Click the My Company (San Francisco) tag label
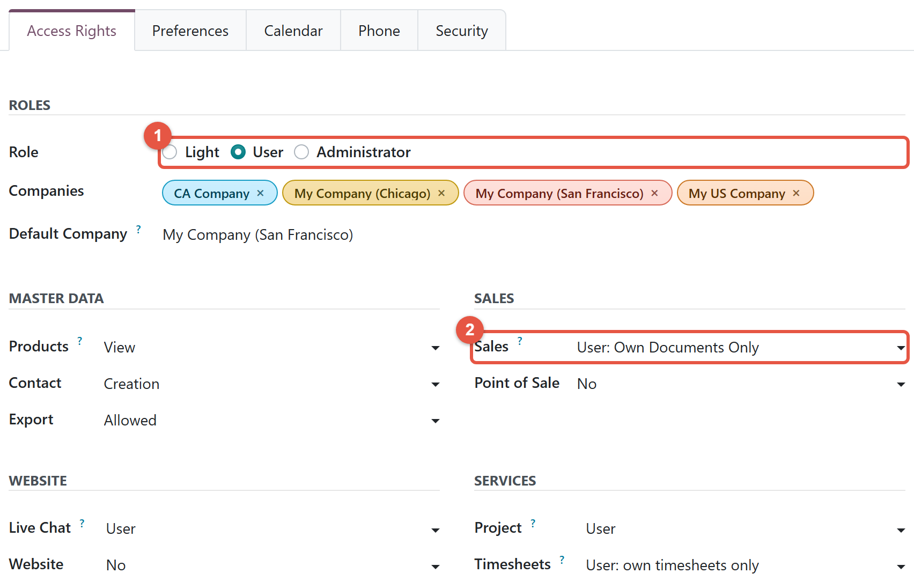Viewport: 914px width, 588px height. coord(559,194)
